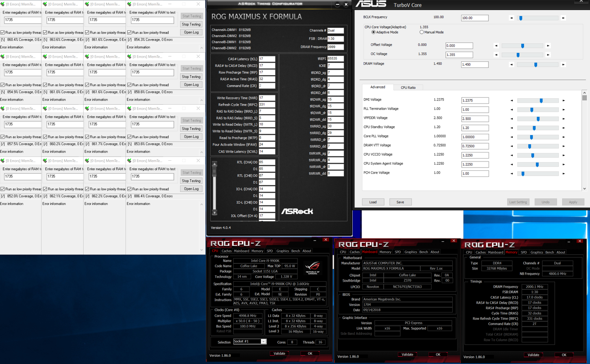Open SPD tab in CPU-Z showing Motherboard info
Image resolution: width=590 pixels, height=364 pixels.
397,252
